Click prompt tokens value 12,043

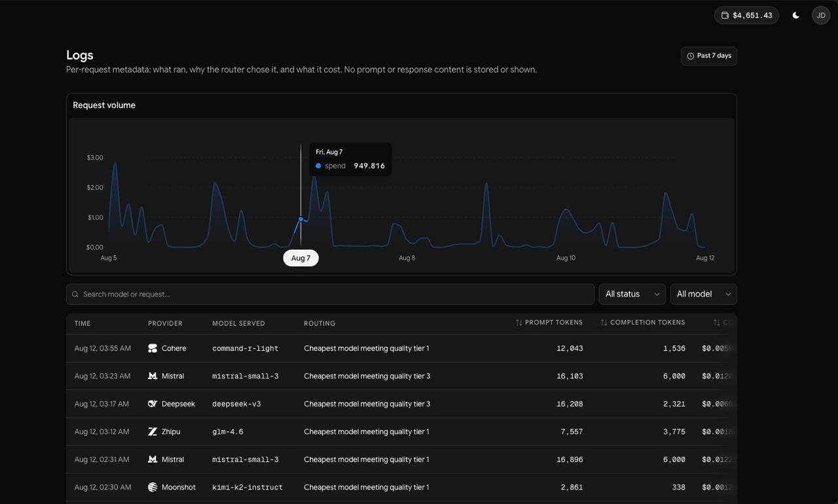tap(570, 348)
